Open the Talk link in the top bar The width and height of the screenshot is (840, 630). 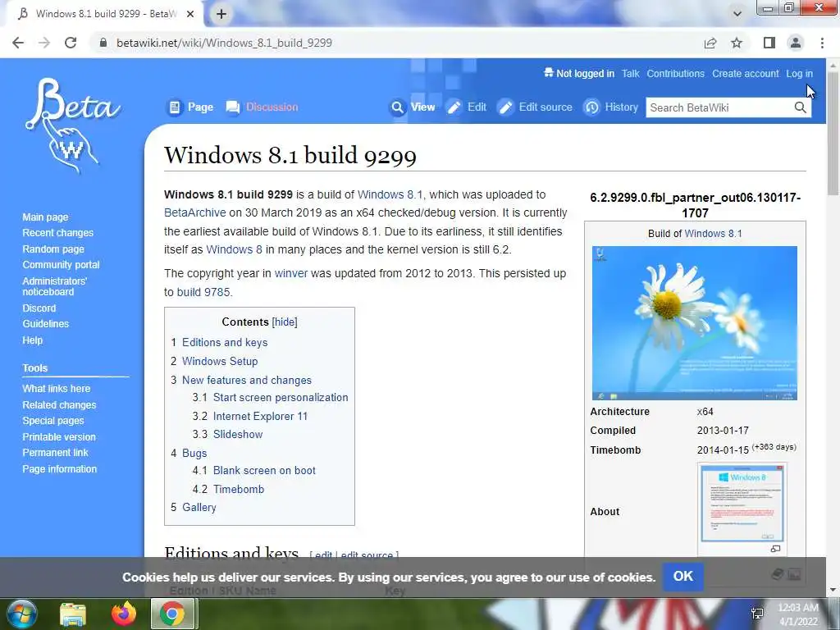click(631, 74)
